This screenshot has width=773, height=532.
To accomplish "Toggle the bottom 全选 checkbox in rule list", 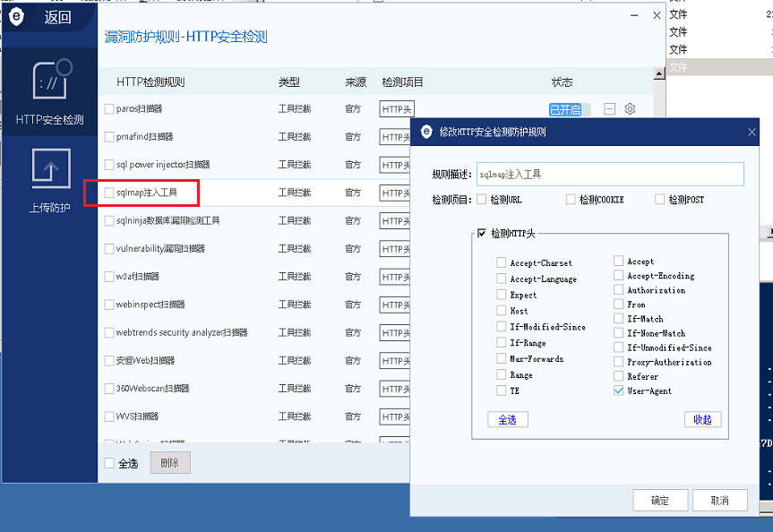I will 109,463.
